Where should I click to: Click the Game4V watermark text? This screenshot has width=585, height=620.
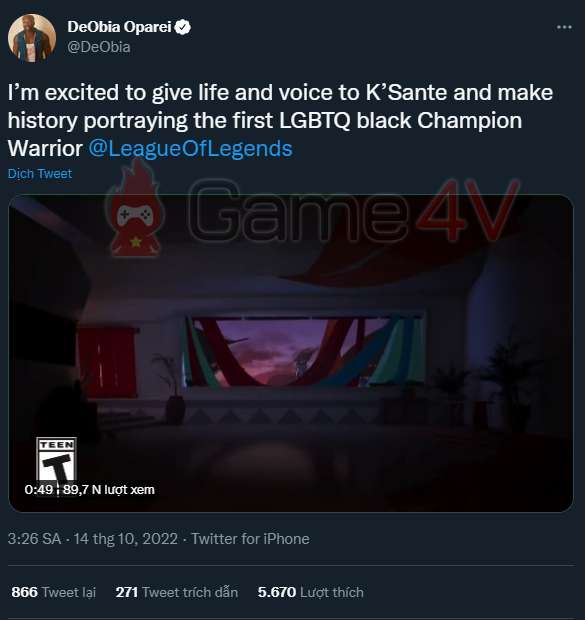pyautogui.click(x=352, y=211)
